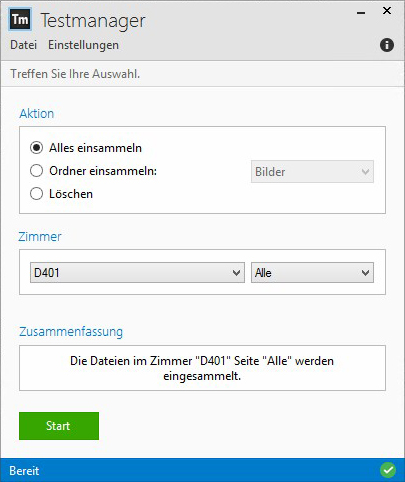Click the Alles einsammeln label text

coord(95,148)
